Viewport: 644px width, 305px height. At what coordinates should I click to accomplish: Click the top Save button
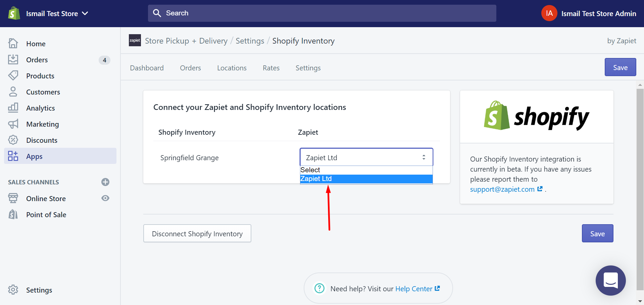pos(620,67)
